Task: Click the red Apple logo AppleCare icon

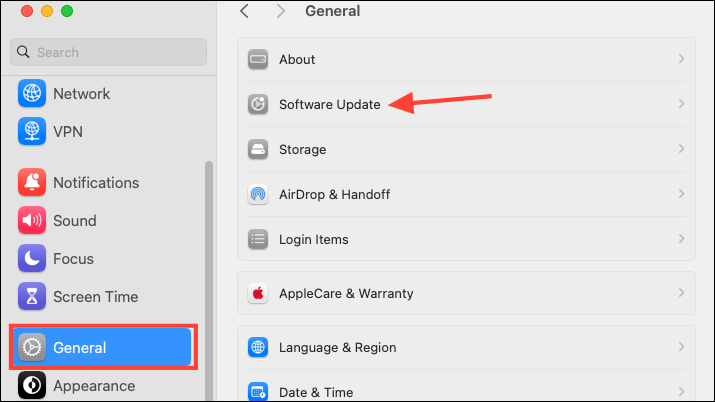Action: [x=258, y=293]
